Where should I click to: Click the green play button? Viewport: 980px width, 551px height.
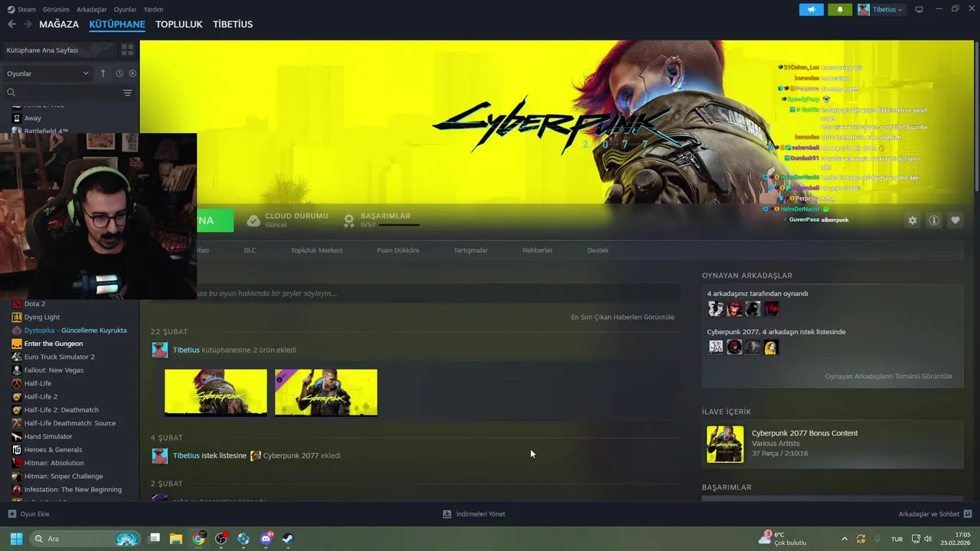215,220
